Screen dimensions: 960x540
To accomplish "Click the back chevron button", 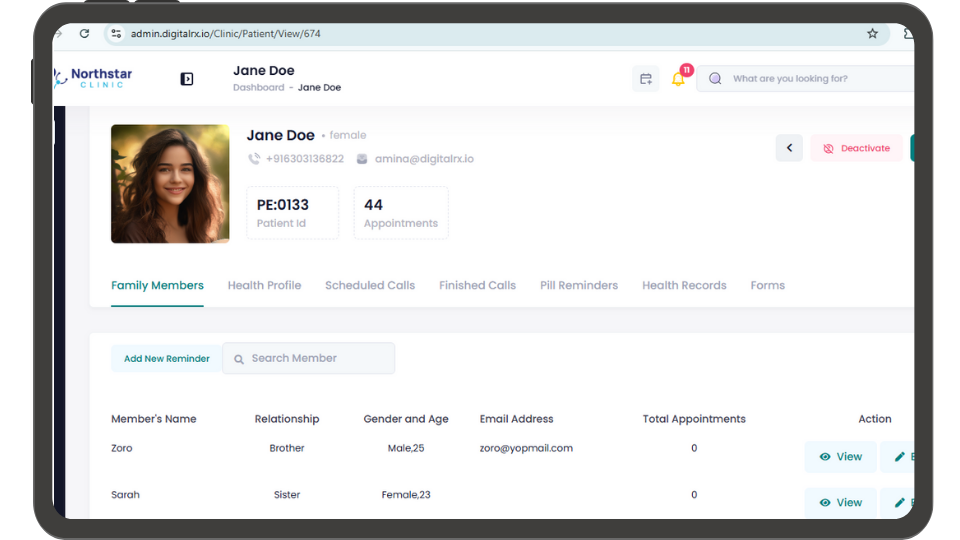I will pyautogui.click(x=789, y=148).
